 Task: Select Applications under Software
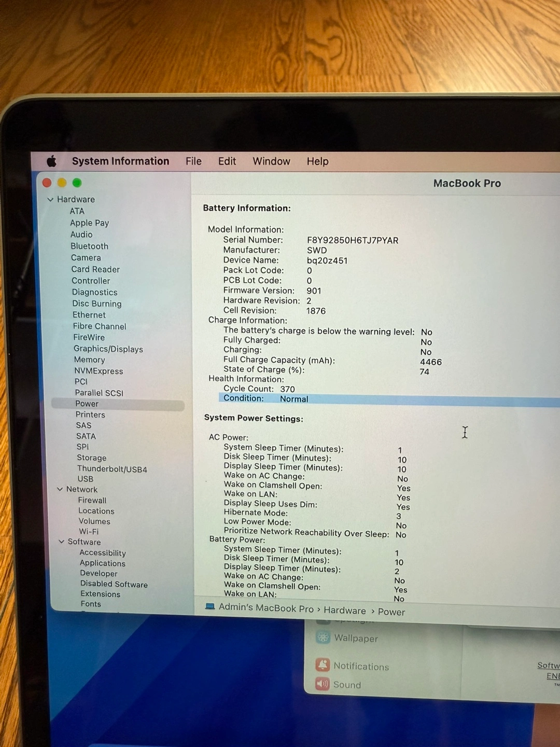tap(103, 563)
